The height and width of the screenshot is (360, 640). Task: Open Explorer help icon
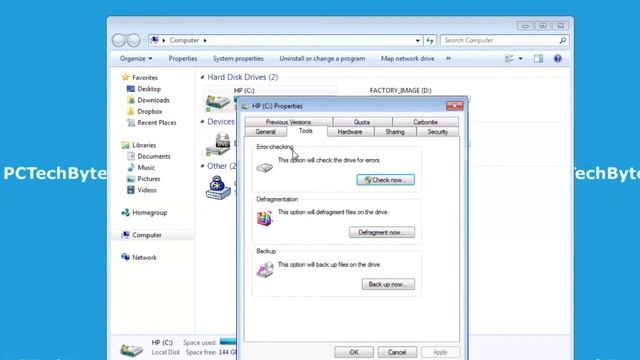558,59
